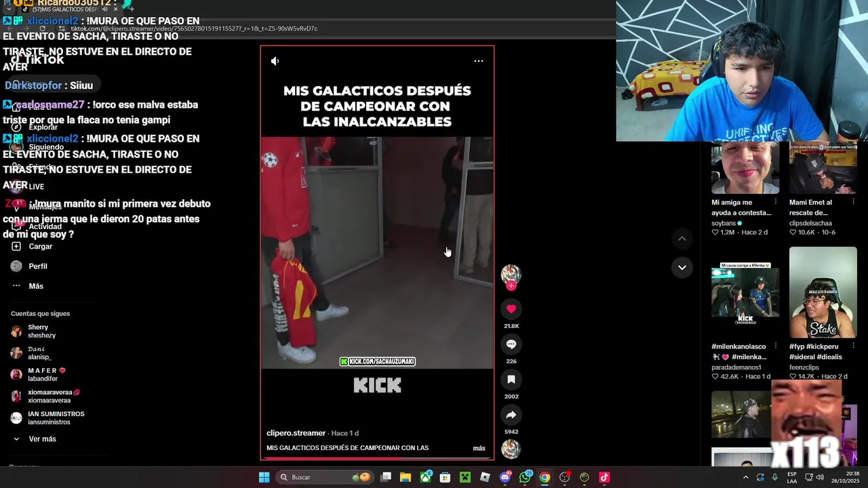Viewport: 868px width, 488px height.
Task: Open paradademanos1 author link
Action: point(736,367)
